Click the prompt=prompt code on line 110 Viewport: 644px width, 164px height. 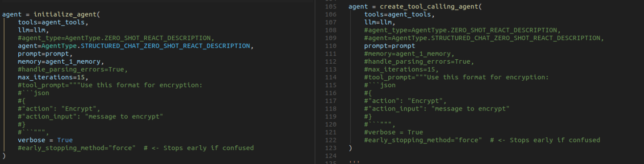point(390,46)
